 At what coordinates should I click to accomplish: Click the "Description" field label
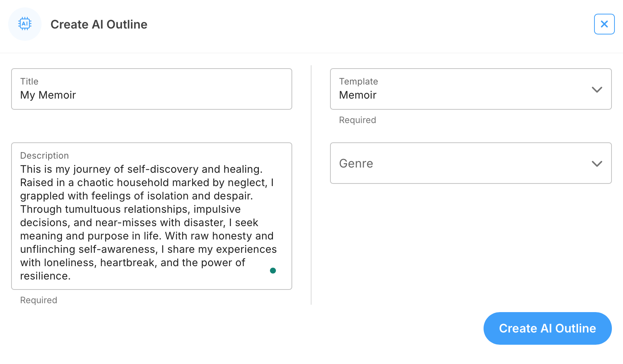pyautogui.click(x=44, y=156)
